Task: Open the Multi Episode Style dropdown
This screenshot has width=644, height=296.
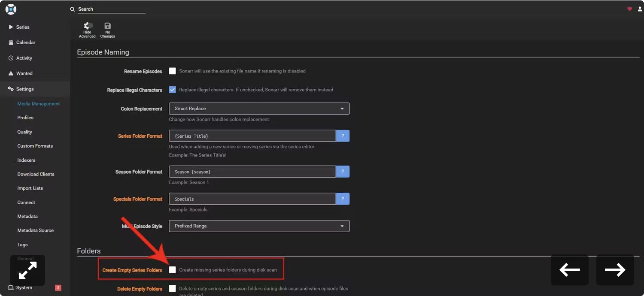Action: [x=259, y=226]
